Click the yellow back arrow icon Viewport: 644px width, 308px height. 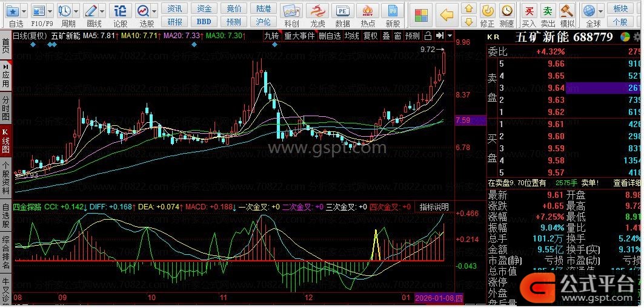(x=446, y=15)
